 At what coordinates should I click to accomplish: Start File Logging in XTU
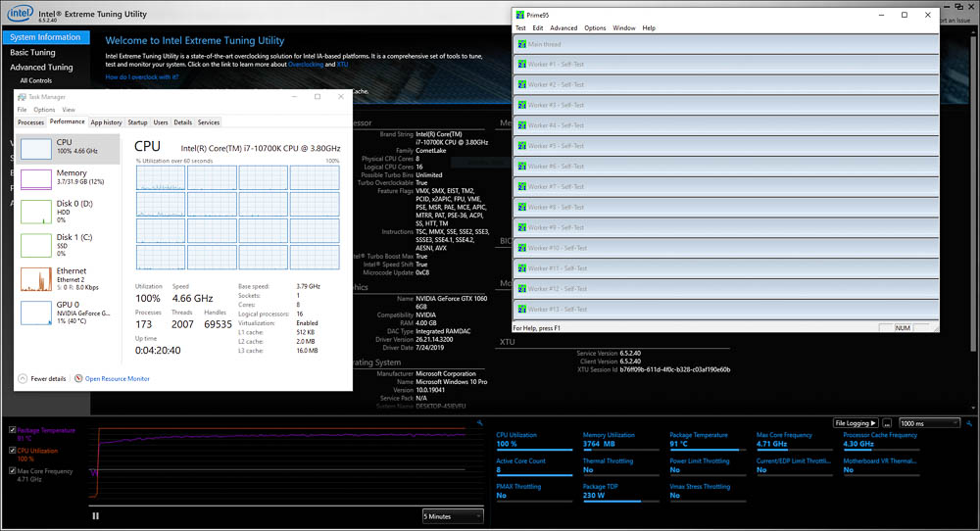tap(855, 423)
